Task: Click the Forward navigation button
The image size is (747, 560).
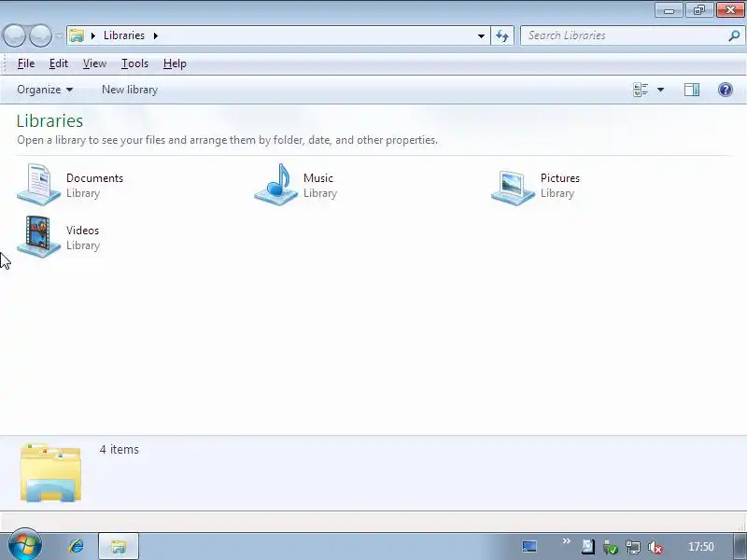Action: click(x=40, y=35)
